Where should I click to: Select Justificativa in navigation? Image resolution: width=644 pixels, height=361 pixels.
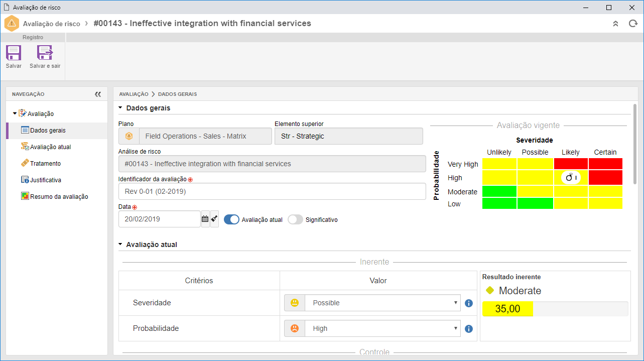[45, 180]
